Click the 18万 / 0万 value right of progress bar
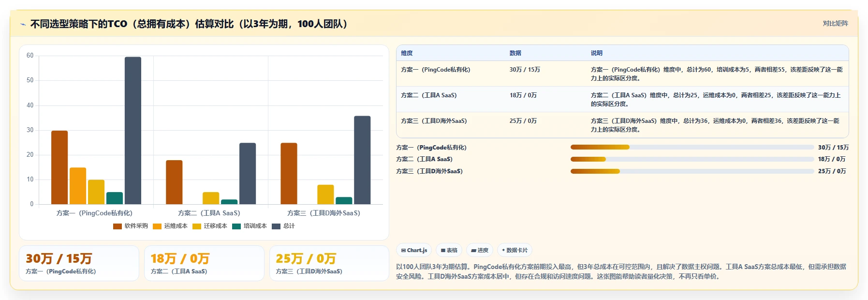868x300 pixels. click(832, 159)
